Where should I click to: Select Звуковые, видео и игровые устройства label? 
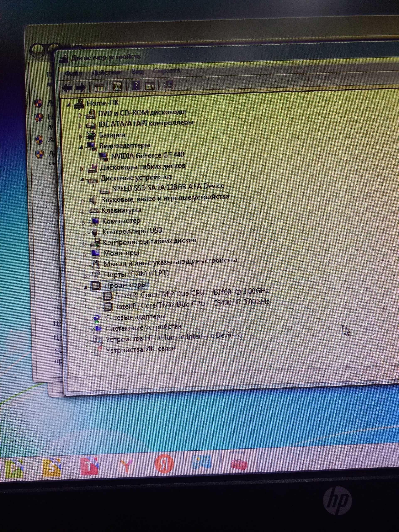point(165,198)
